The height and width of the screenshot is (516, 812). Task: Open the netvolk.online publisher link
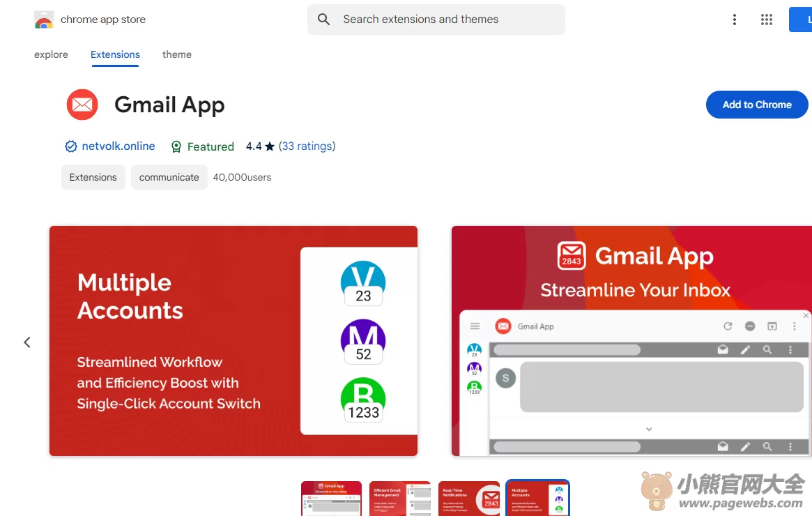[x=118, y=146]
